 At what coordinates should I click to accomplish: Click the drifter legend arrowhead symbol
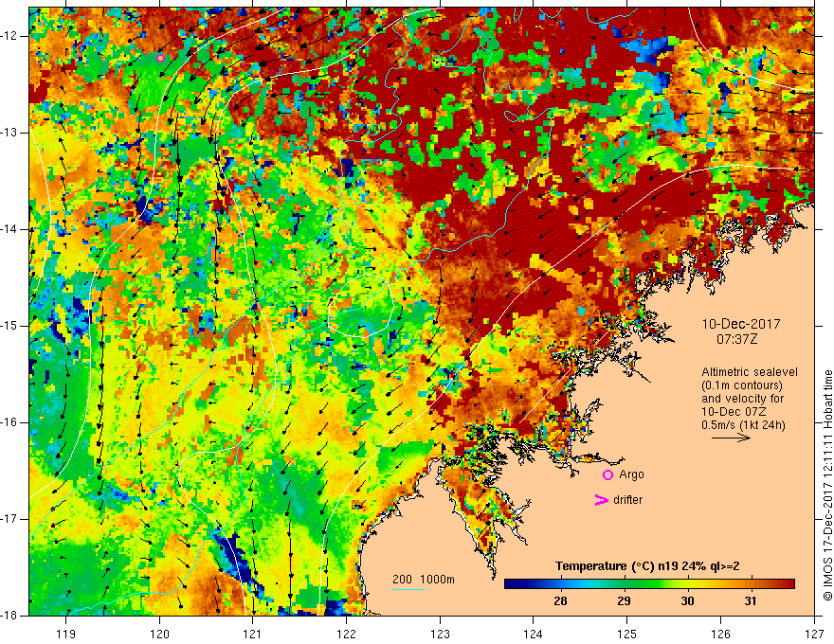pyautogui.click(x=601, y=500)
